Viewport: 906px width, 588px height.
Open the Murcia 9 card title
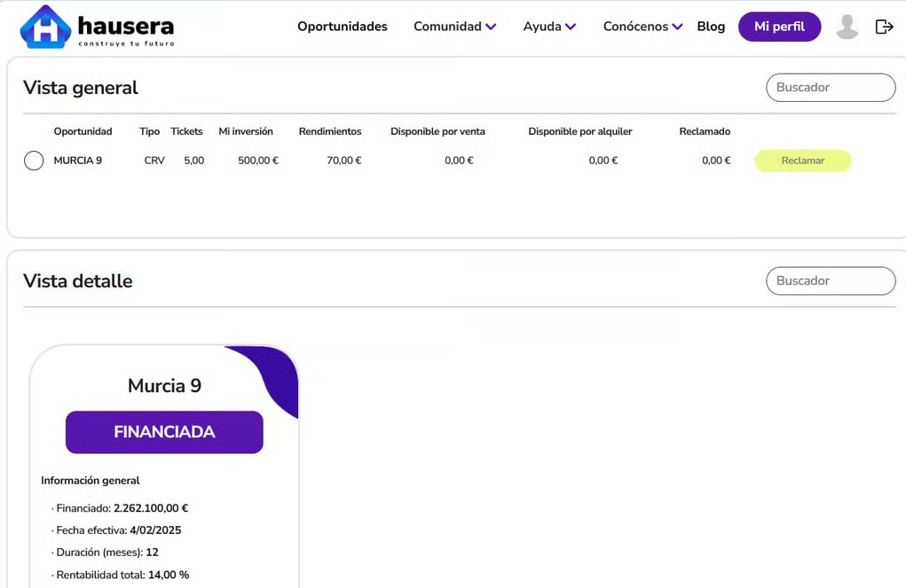click(x=164, y=386)
